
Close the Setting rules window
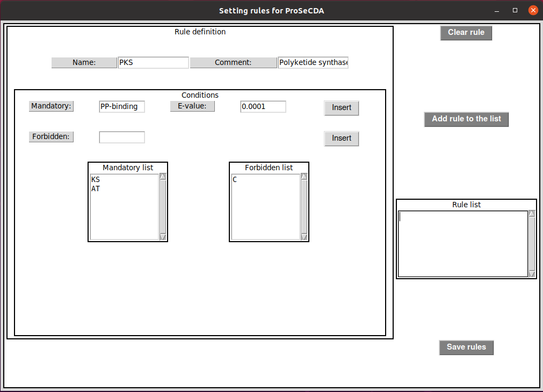click(x=533, y=10)
